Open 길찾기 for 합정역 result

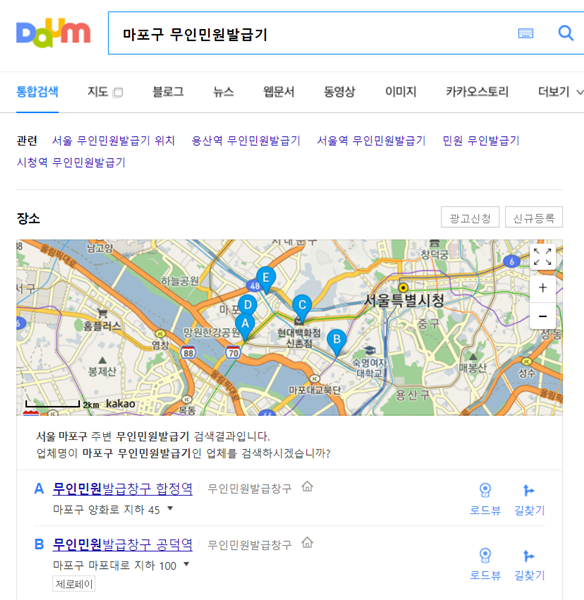(x=529, y=499)
